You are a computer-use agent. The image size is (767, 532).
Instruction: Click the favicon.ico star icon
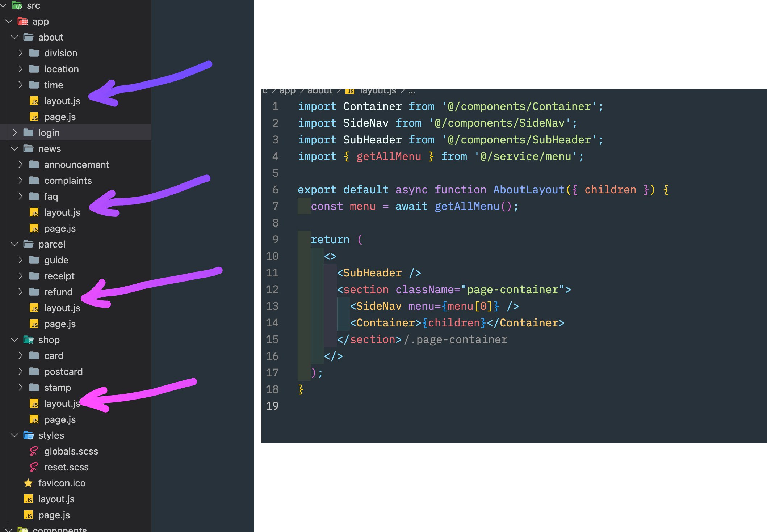tap(28, 483)
